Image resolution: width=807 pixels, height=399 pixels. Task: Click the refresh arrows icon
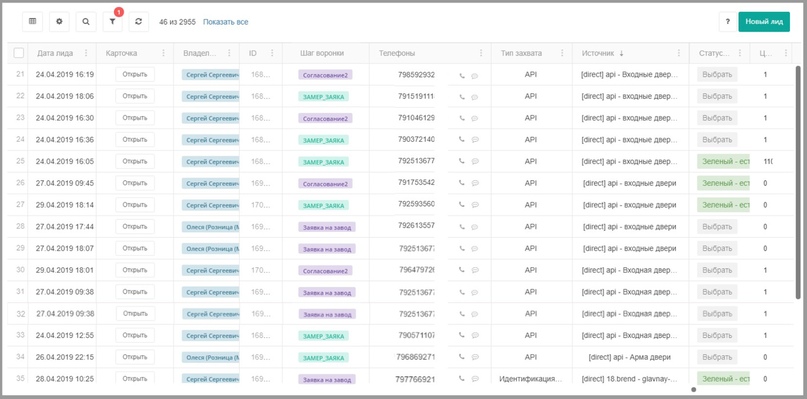(x=139, y=22)
